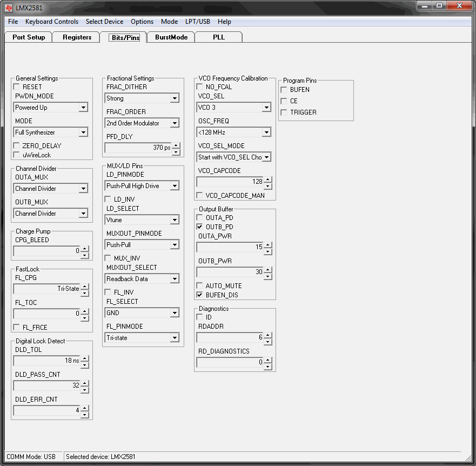This screenshot has width=476, height=466.
Task: Enable the RESET checkbox
Action: (17, 87)
